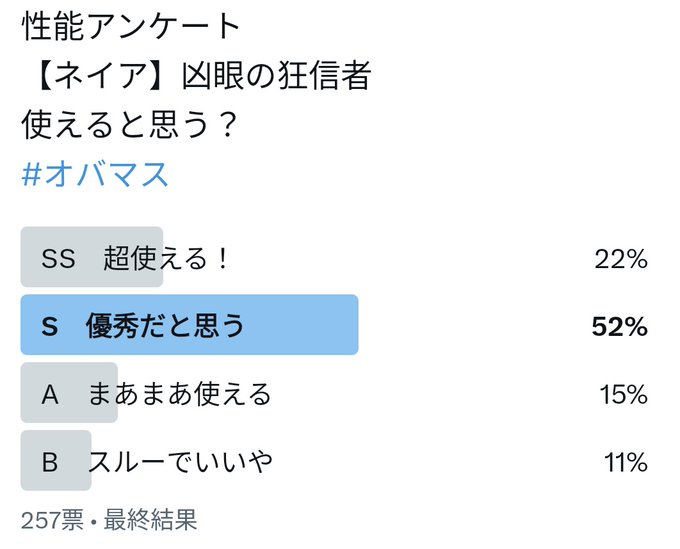Click the SS rank letters
Screen dimensions: 680x549
point(59,258)
